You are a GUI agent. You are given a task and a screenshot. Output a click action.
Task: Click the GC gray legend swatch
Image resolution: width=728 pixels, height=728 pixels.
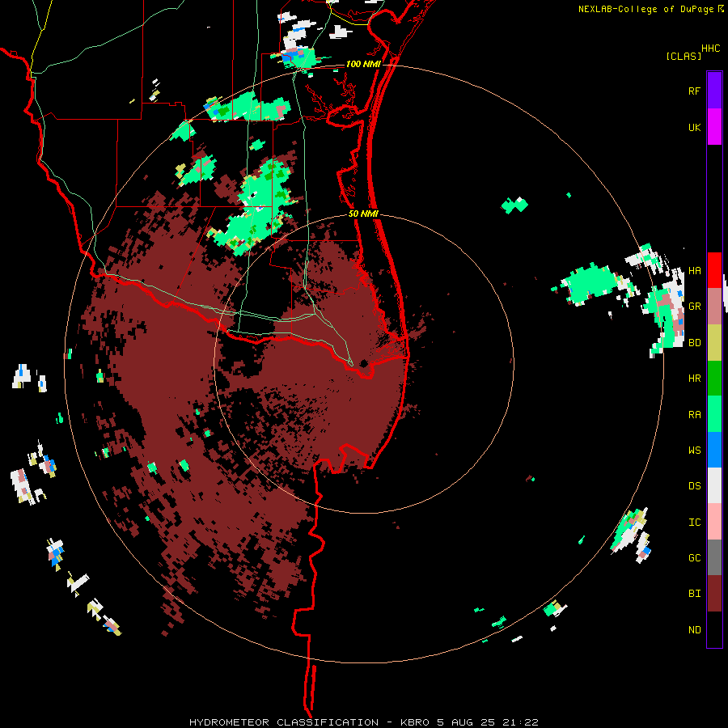pyautogui.click(x=714, y=557)
